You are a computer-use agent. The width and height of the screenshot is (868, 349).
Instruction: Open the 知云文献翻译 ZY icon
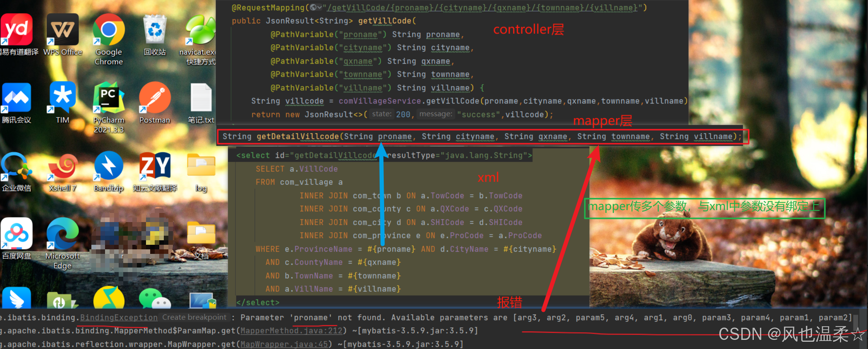coord(155,166)
